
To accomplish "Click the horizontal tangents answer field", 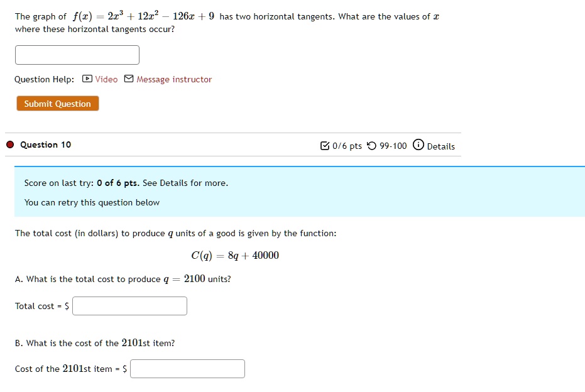I will (x=77, y=55).
